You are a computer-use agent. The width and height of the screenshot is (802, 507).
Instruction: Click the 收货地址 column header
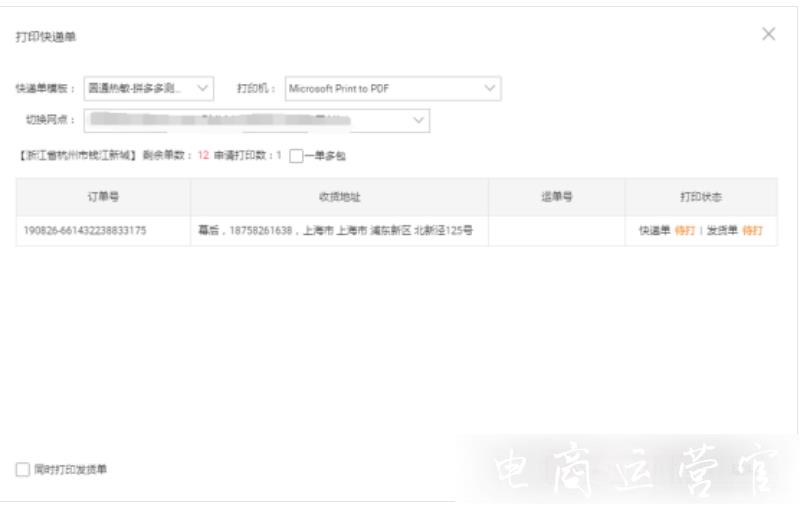[339, 197]
